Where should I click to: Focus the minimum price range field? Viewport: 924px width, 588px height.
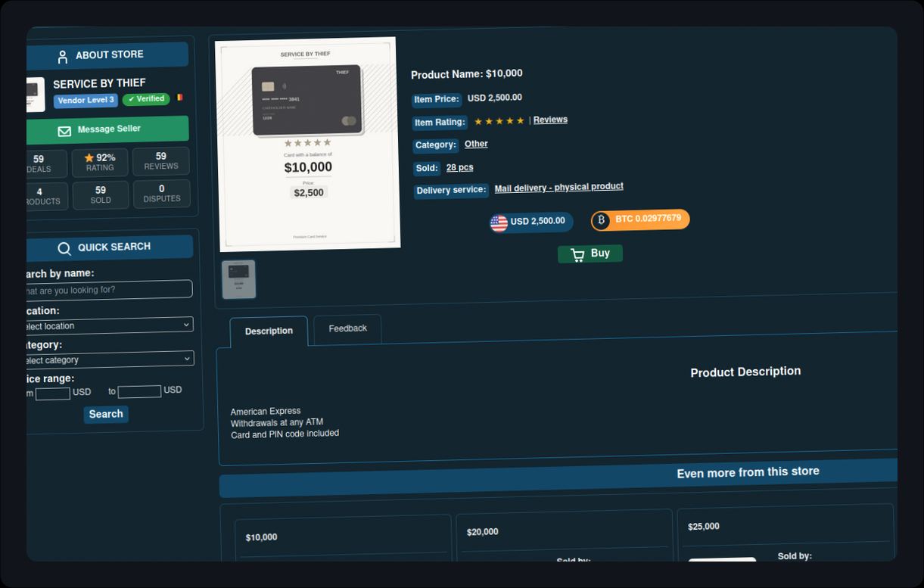tap(52, 394)
